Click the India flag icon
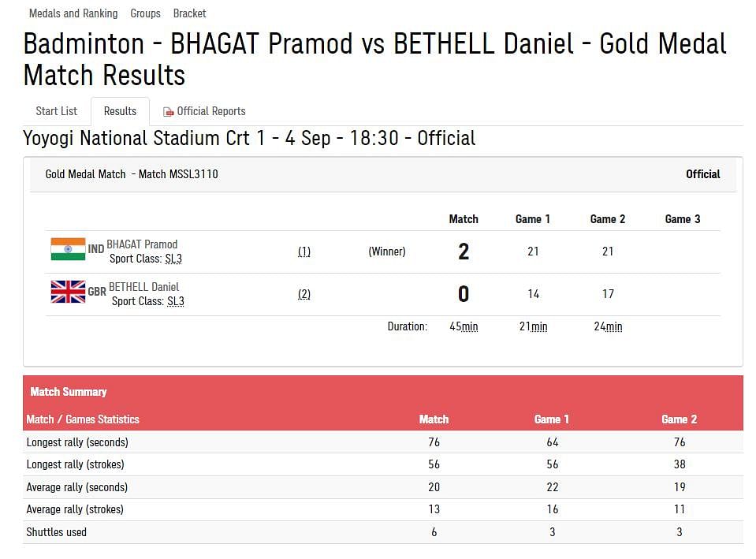Screen dimensions: 756x559 (68, 249)
